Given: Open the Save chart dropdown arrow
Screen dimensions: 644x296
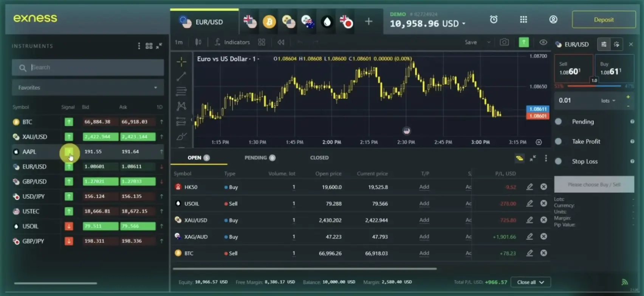Looking at the screenshot, I should (489, 42).
